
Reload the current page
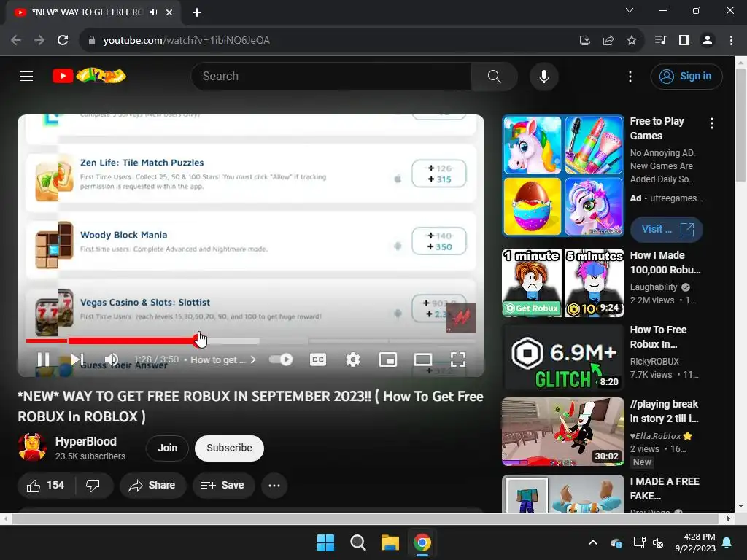pos(63,41)
